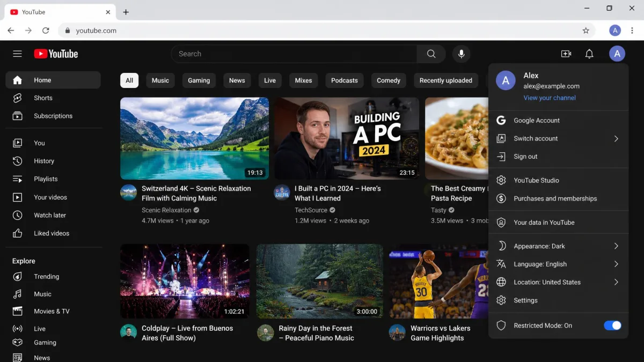This screenshot has height=362, width=644.
Task: Open Settings from account menu
Action: [x=558, y=300]
